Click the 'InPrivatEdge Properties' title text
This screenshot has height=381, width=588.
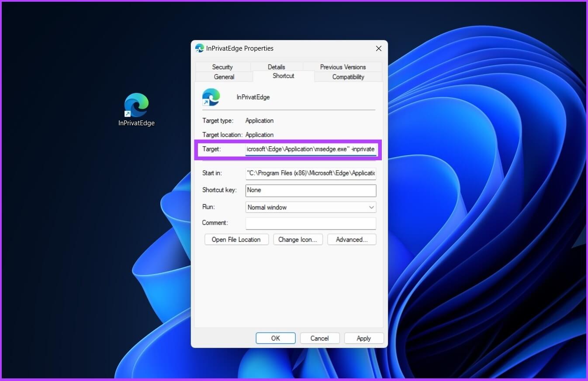240,48
